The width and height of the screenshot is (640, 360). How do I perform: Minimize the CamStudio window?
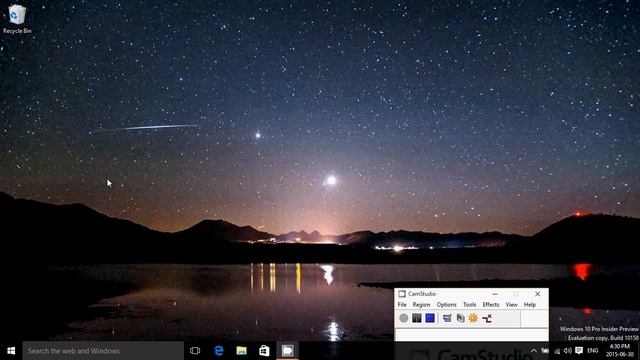coord(495,294)
